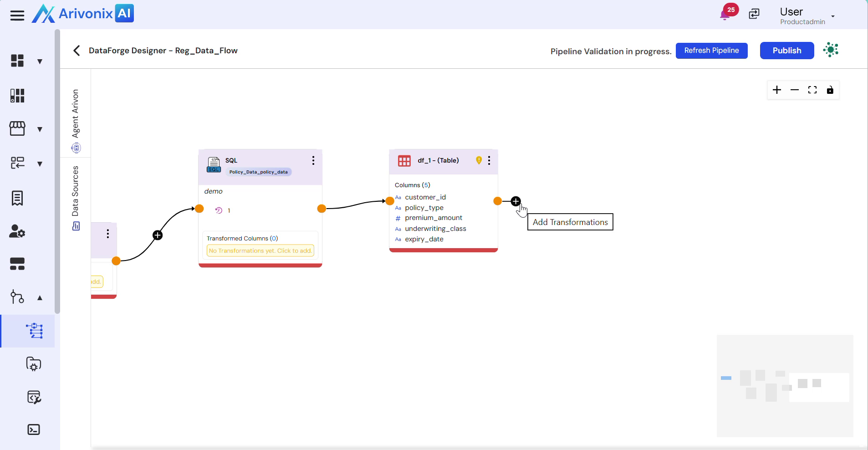
Task: Publish the pipeline
Action: coord(786,51)
